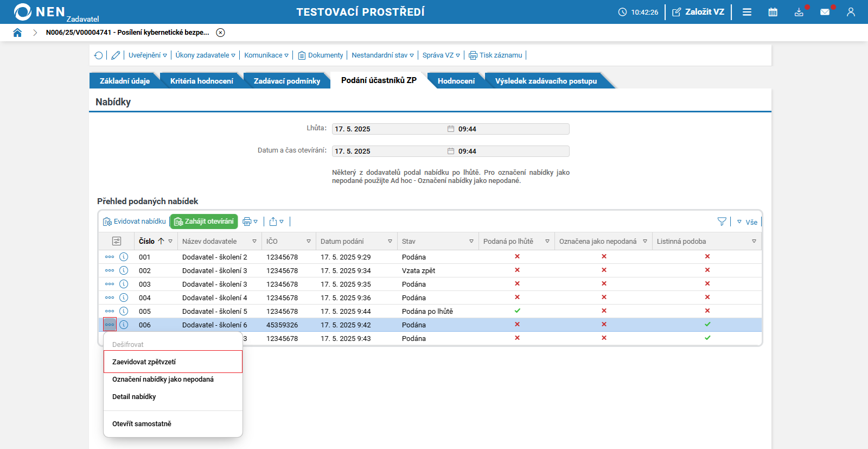Viewport: 868px width, 449px height.
Task: Open the info icon for offer 003
Action: (x=124, y=284)
